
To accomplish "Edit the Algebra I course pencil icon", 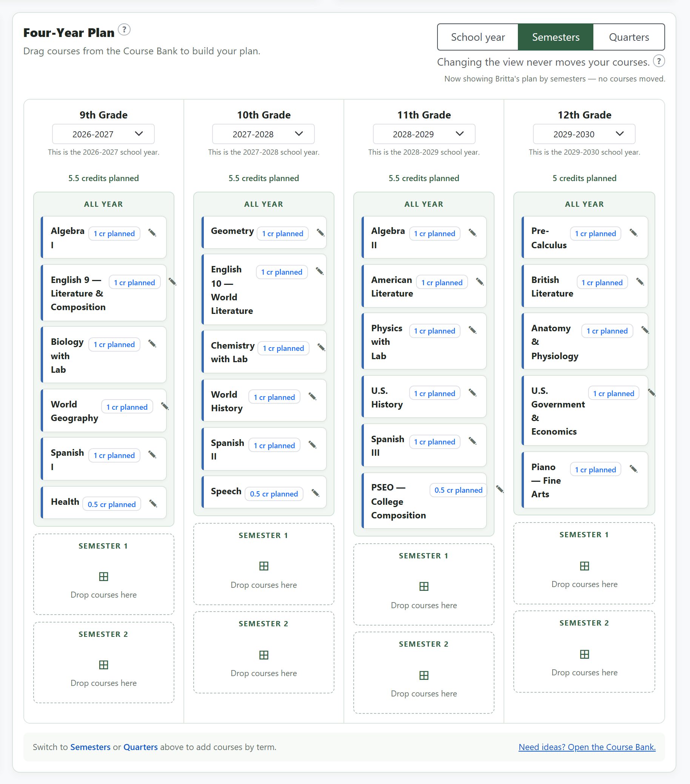I will coord(152,233).
